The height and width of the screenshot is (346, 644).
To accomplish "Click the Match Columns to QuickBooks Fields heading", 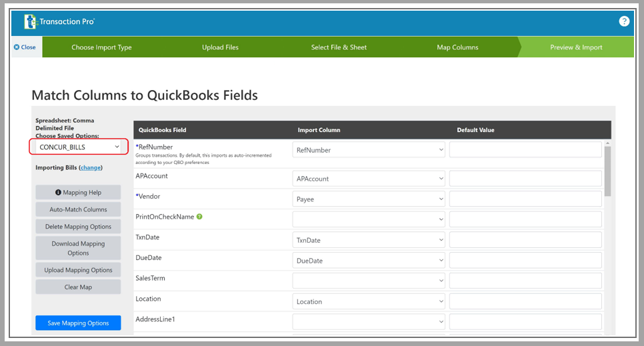I will pos(145,95).
